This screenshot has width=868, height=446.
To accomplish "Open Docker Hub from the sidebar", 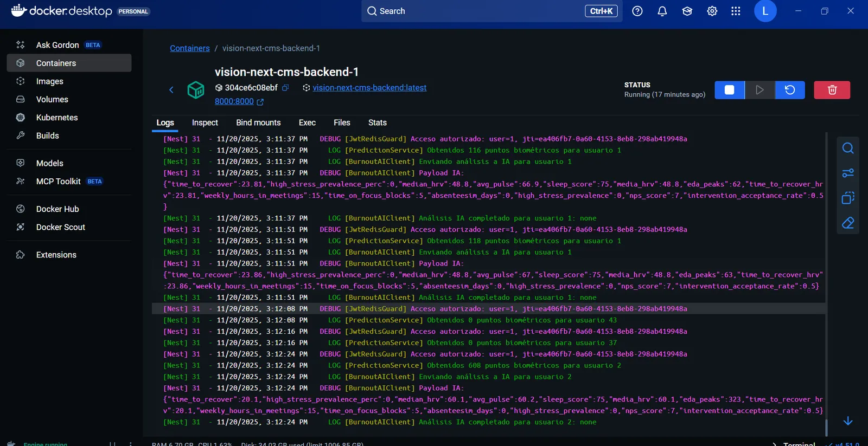I will (69, 209).
